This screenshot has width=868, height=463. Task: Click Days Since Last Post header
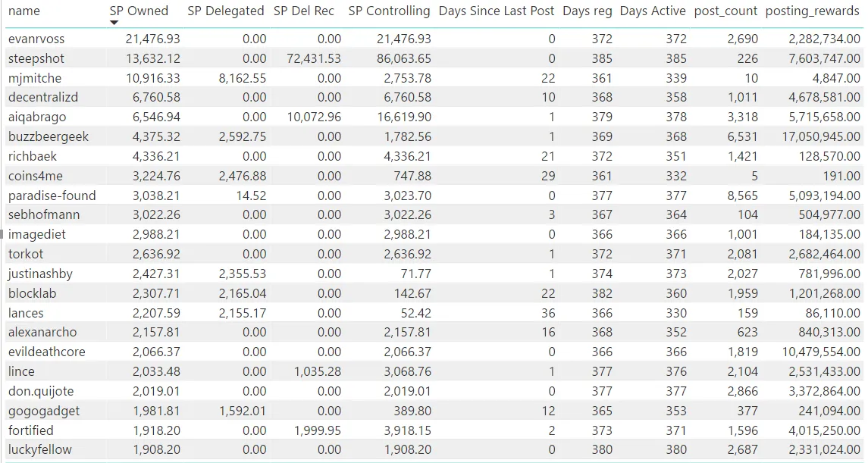497,11
